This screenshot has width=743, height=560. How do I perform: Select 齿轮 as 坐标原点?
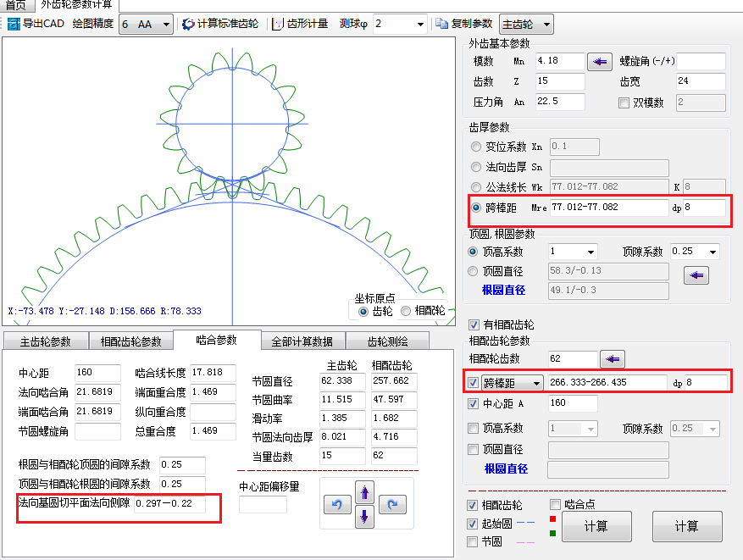(363, 311)
